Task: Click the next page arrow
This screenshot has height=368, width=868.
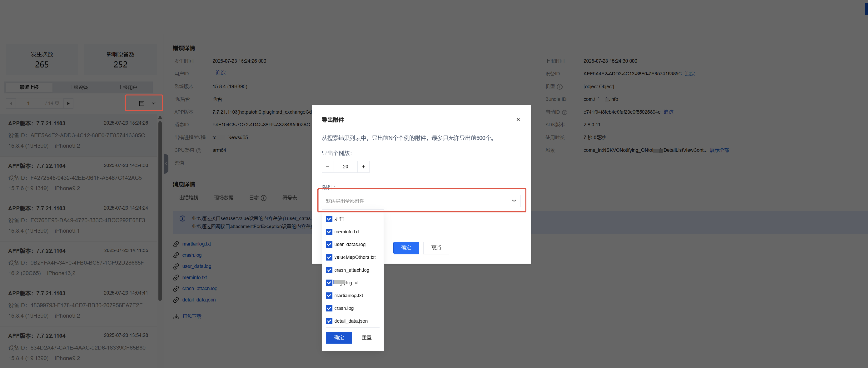Action: (x=68, y=103)
